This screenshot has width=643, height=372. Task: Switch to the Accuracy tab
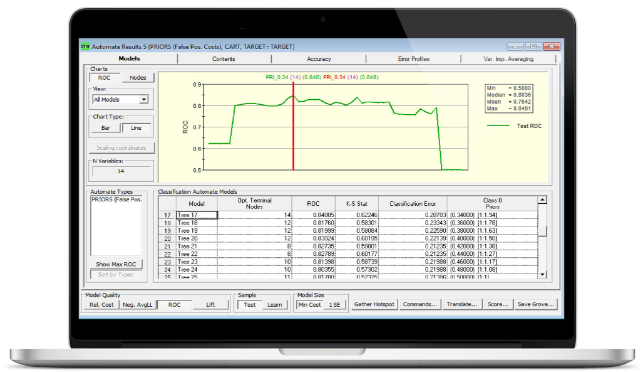pyautogui.click(x=319, y=59)
